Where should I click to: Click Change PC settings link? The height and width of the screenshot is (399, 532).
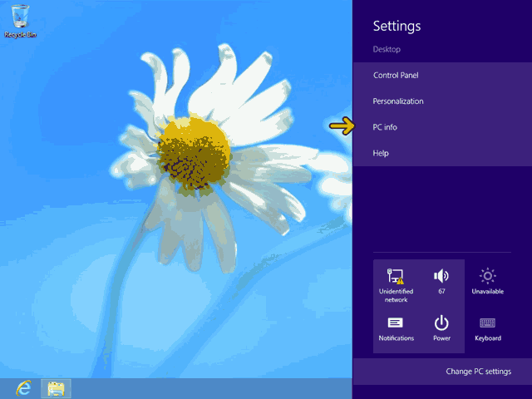478,372
